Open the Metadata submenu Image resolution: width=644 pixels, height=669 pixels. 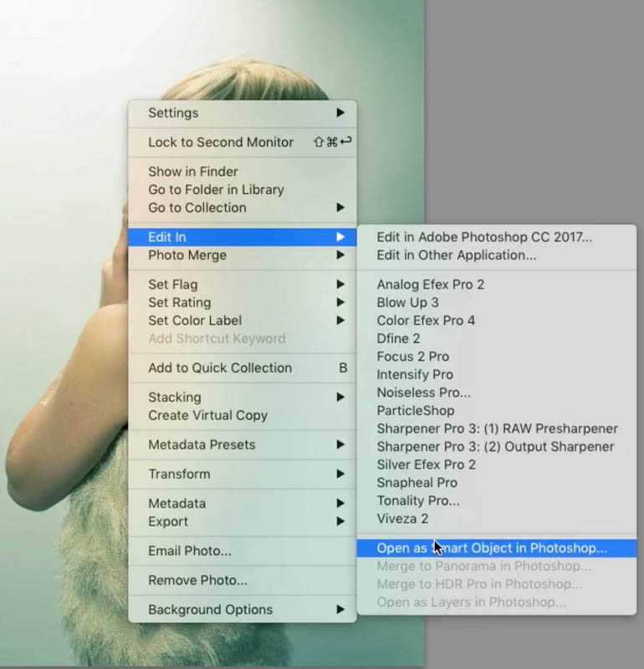click(242, 503)
